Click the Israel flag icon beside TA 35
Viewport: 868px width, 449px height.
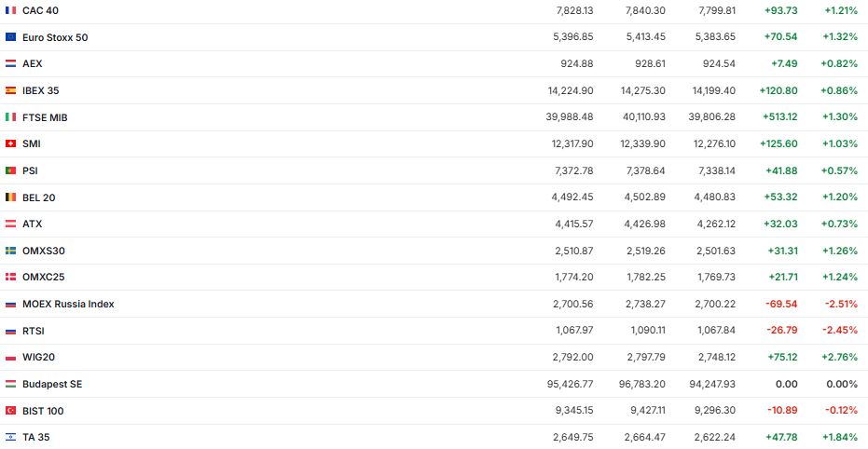tap(11, 437)
